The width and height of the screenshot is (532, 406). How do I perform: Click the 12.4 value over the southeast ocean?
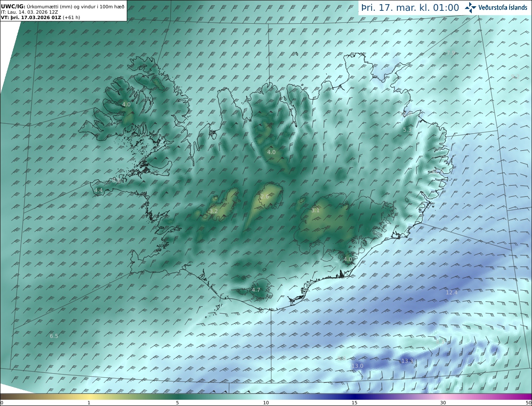(451, 292)
